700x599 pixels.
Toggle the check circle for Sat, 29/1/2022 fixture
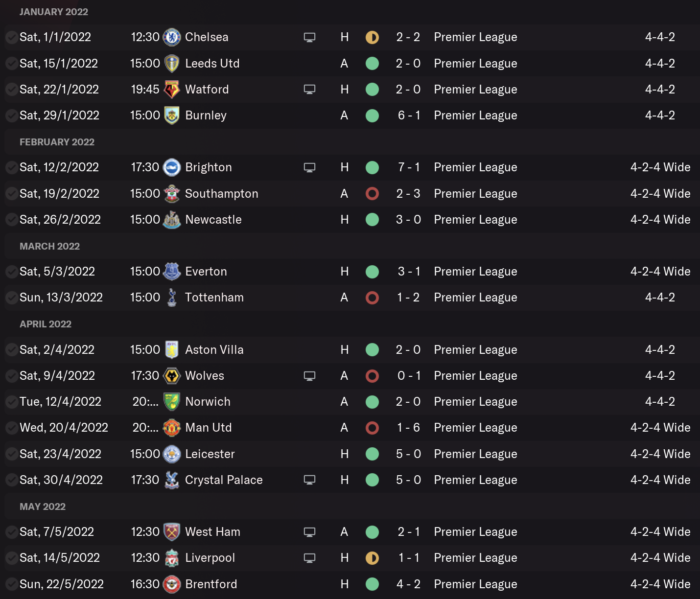click(x=11, y=116)
